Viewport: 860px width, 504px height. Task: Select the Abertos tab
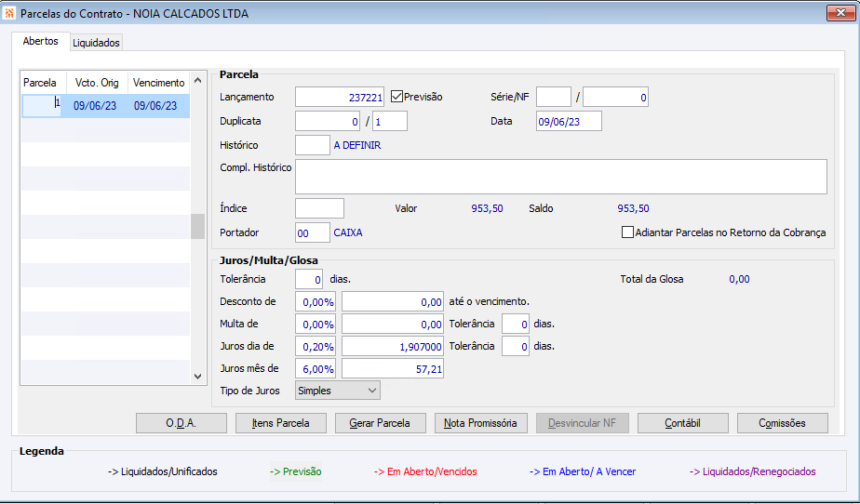pos(40,42)
